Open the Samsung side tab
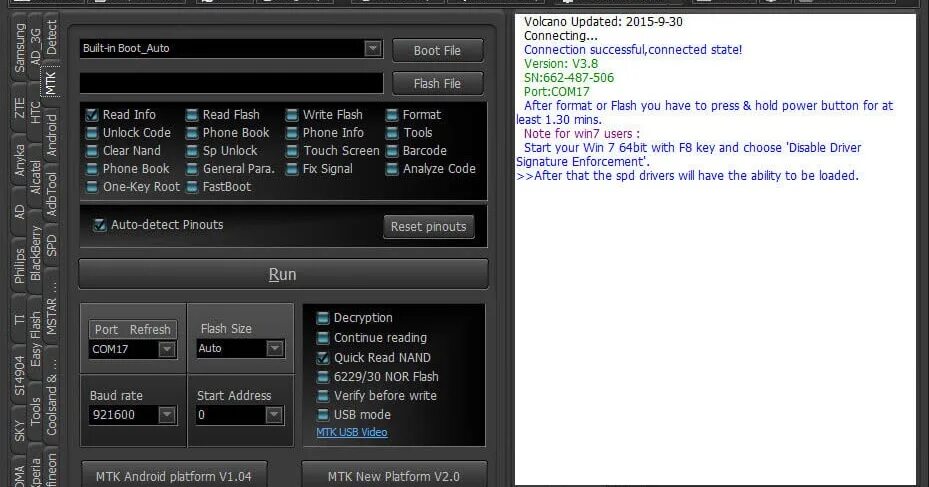The image size is (929, 487). click(20, 48)
